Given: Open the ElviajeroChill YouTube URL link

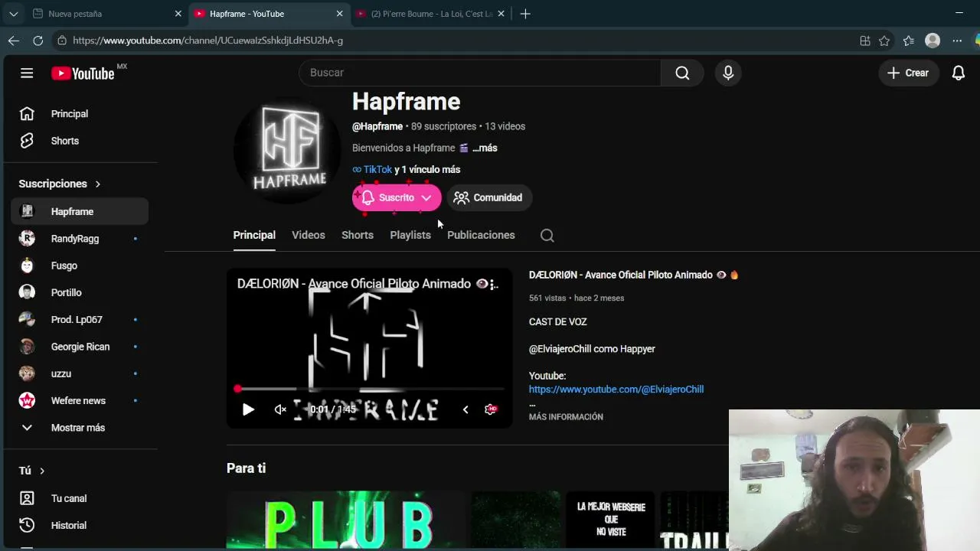Looking at the screenshot, I should [616, 390].
